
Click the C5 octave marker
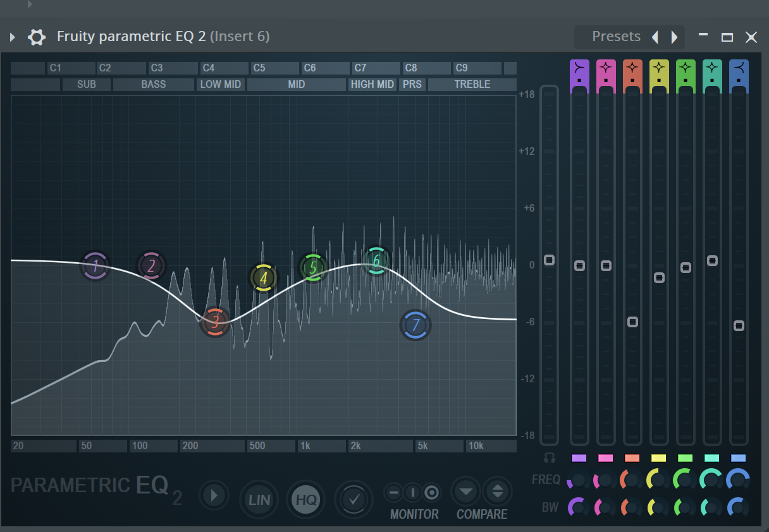click(274, 68)
